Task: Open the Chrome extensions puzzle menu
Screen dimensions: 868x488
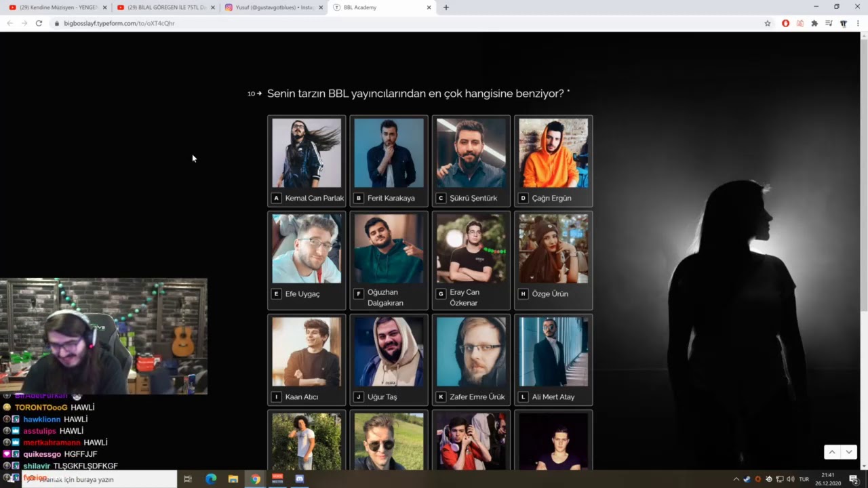Action: coord(814,23)
